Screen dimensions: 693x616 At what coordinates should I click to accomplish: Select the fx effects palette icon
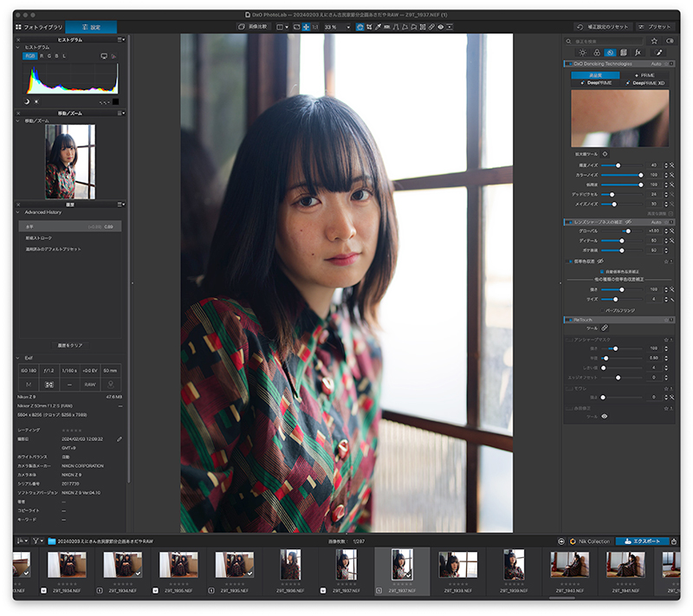point(638,53)
